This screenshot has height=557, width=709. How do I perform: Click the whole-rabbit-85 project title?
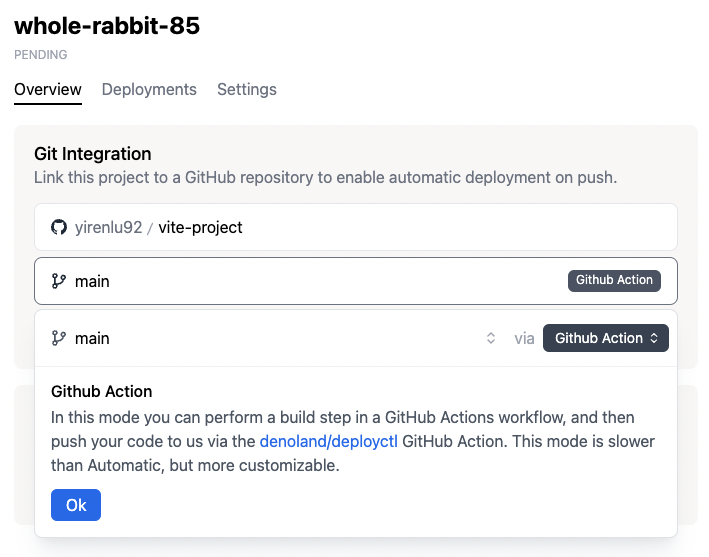(x=107, y=26)
